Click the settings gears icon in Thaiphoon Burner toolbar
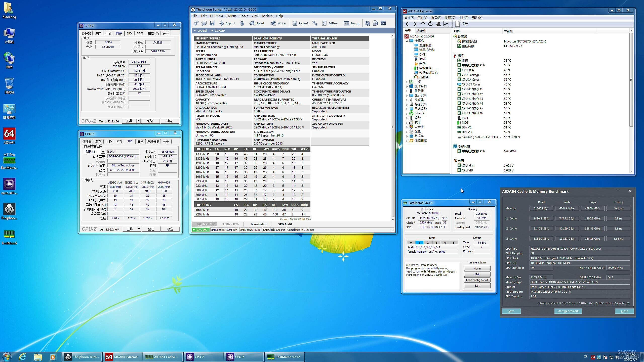Image resolution: width=644 pixels, height=362 pixels. point(196,23)
